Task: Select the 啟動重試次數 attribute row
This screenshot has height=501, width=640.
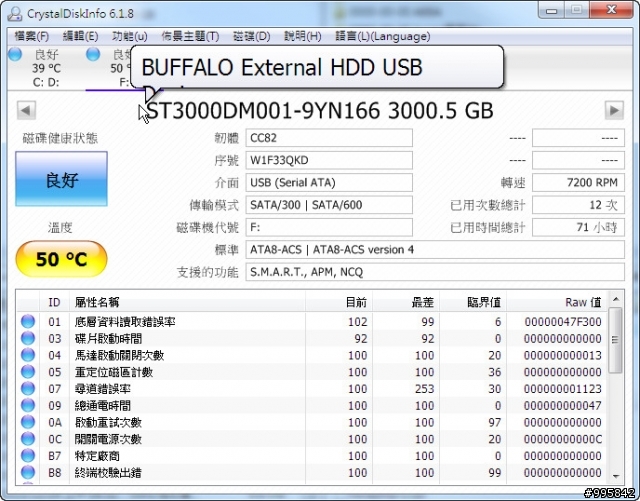Action: [x=312, y=422]
